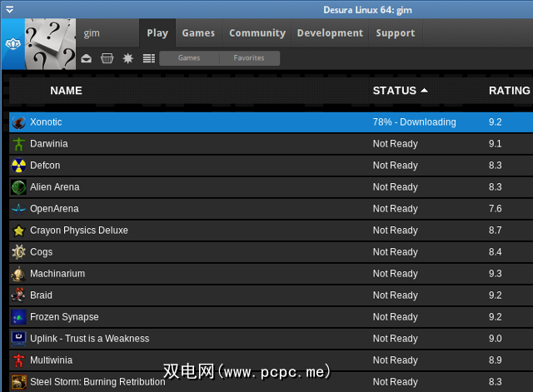Click the starburst updates icon
This screenshot has width=533, height=392.
[x=128, y=58]
